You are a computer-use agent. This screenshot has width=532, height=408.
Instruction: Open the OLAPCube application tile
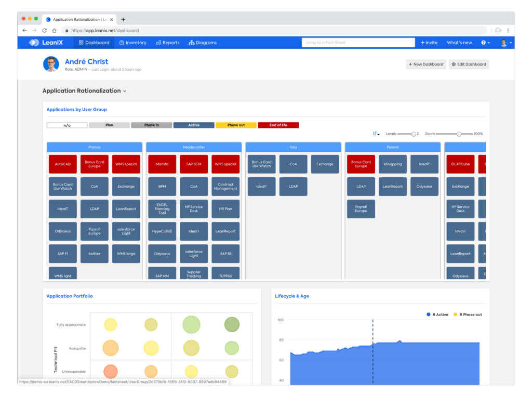pyautogui.click(x=460, y=164)
